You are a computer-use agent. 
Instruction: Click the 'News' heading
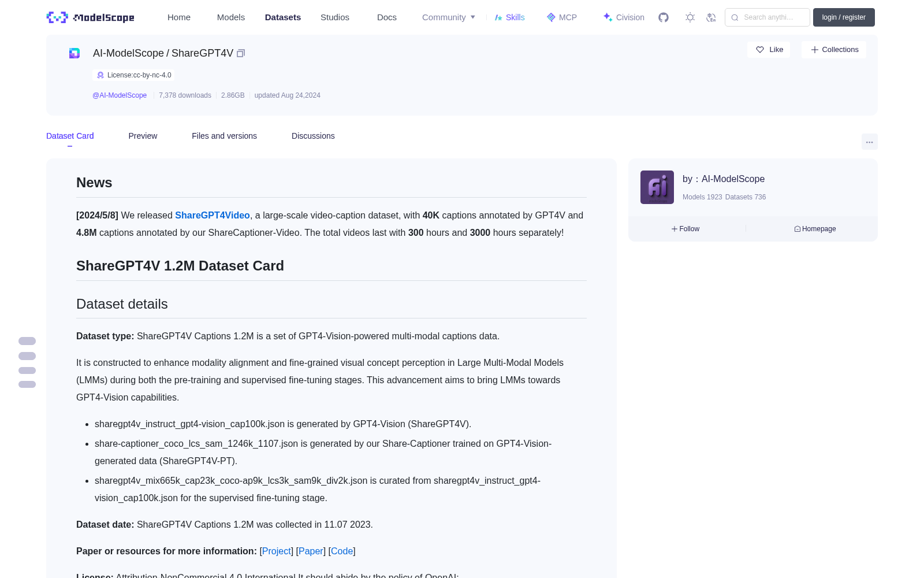pos(94,183)
